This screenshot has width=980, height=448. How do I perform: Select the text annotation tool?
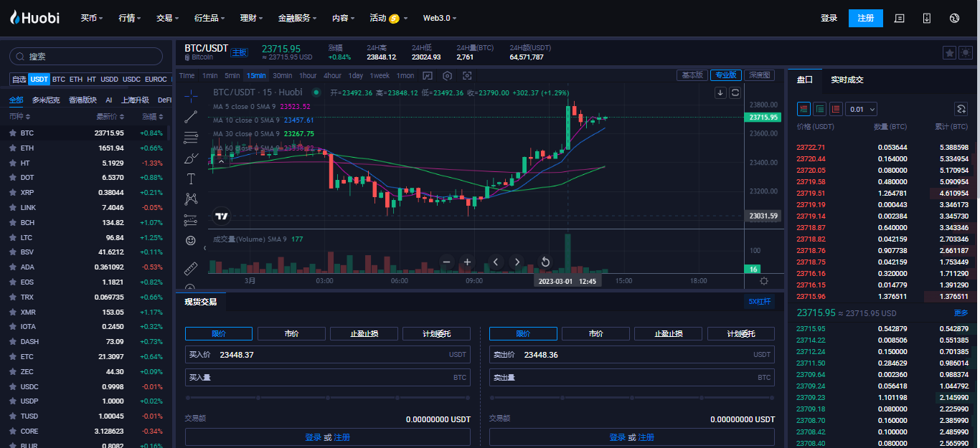191,178
